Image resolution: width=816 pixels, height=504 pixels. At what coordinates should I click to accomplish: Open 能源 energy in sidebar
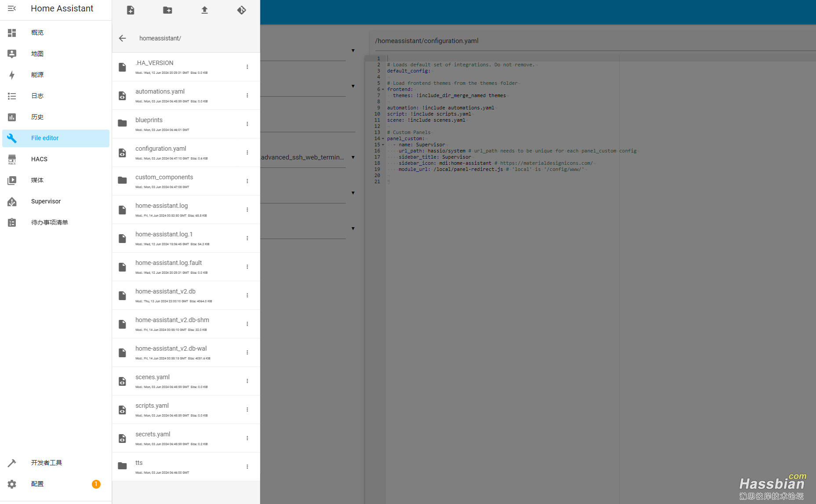(56, 75)
